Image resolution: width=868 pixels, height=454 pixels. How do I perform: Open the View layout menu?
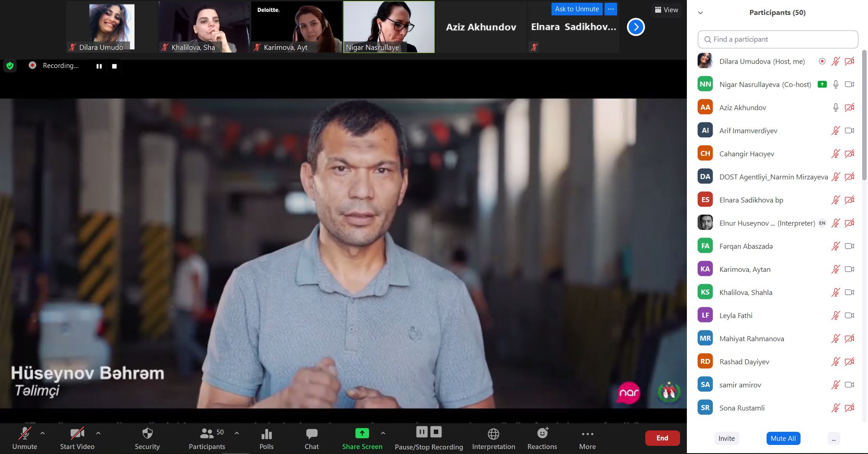pos(666,10)
